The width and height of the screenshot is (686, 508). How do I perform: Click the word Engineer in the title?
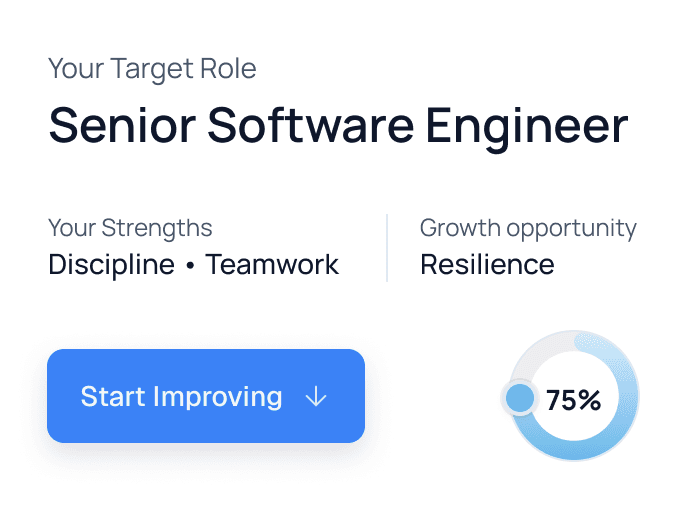point(527,127)
